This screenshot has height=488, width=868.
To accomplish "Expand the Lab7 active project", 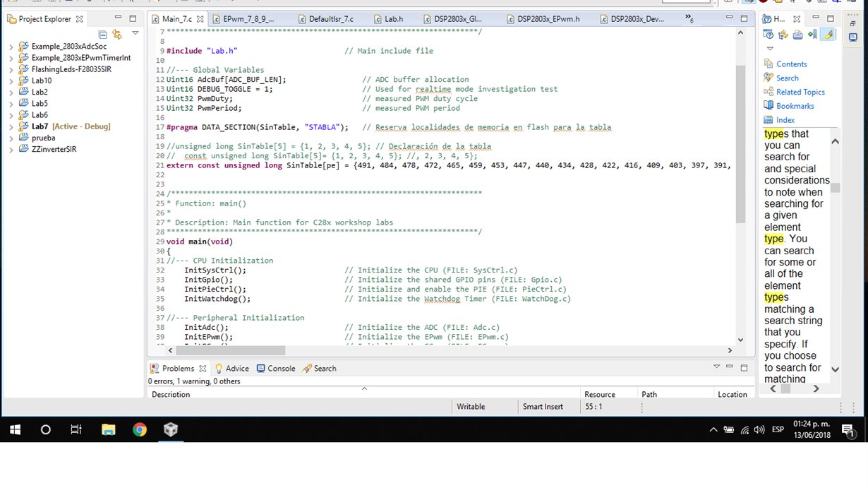I will [11, 126].
